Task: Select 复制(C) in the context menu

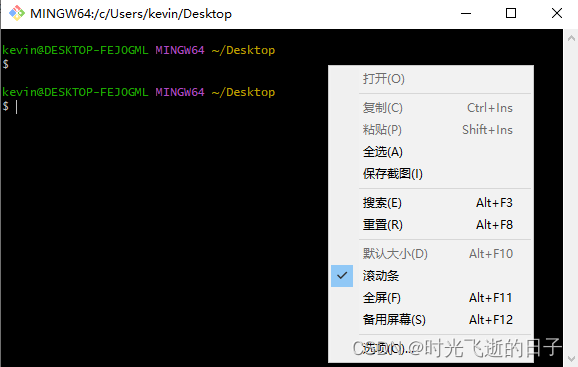Action: (431, 108)
